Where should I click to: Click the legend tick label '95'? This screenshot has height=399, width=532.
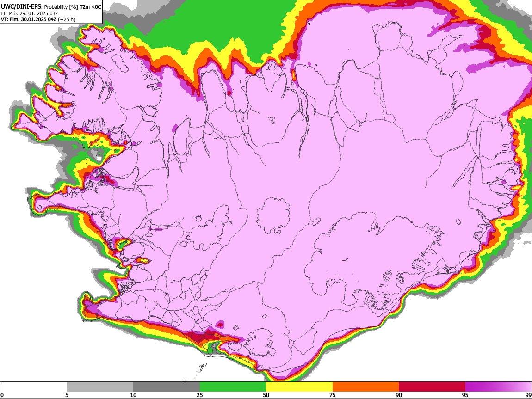[x=465, y=395]
